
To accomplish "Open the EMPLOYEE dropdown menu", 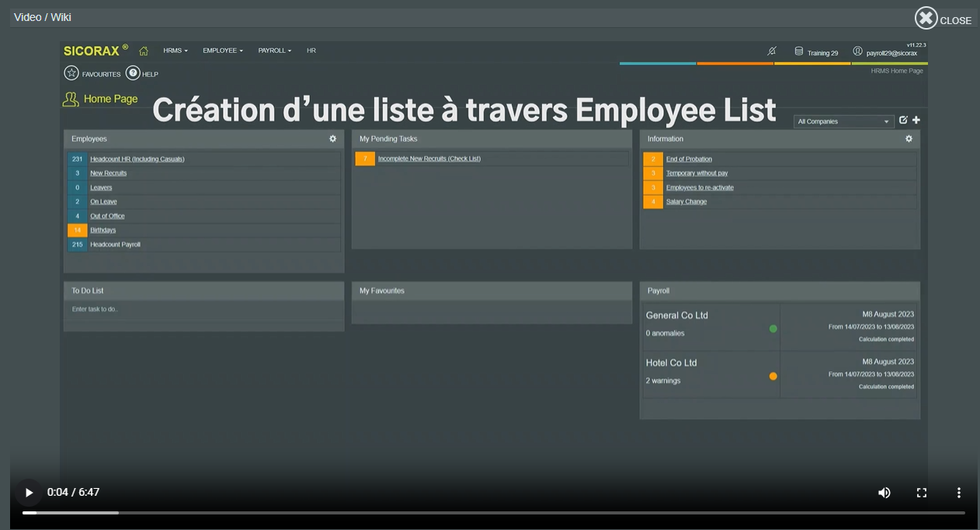I will 222,51.
